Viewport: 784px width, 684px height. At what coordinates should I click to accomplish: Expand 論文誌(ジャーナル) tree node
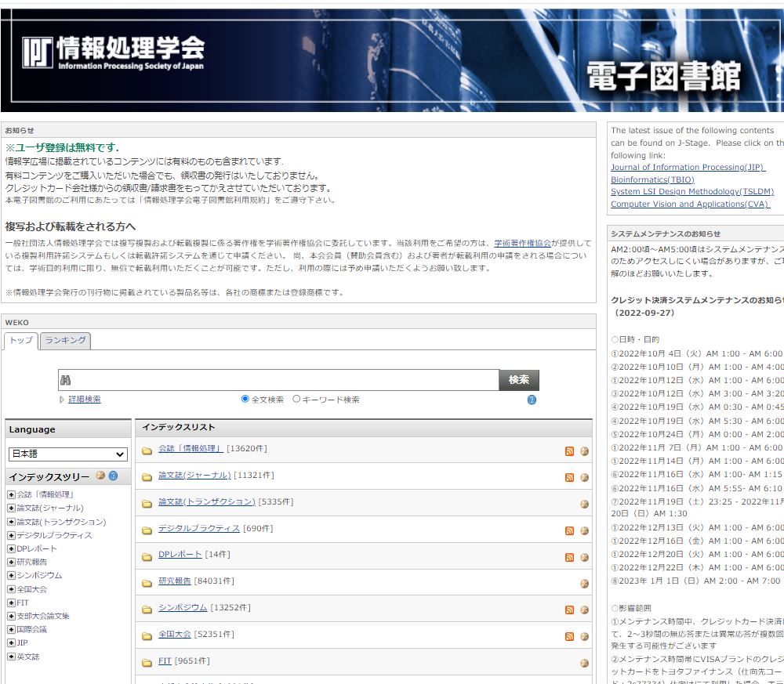pos(11,508)
